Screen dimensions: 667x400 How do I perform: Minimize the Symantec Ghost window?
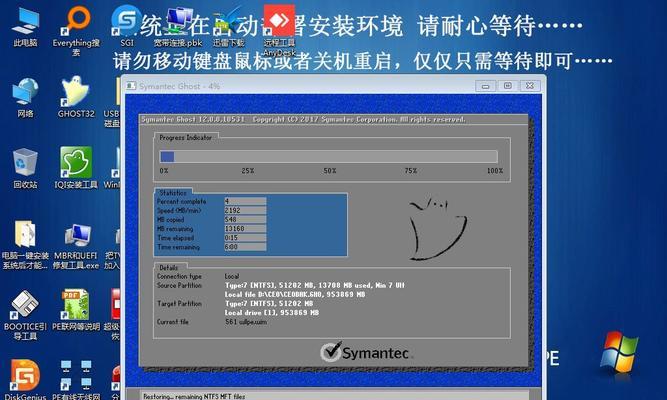click(x=485, y=86)
